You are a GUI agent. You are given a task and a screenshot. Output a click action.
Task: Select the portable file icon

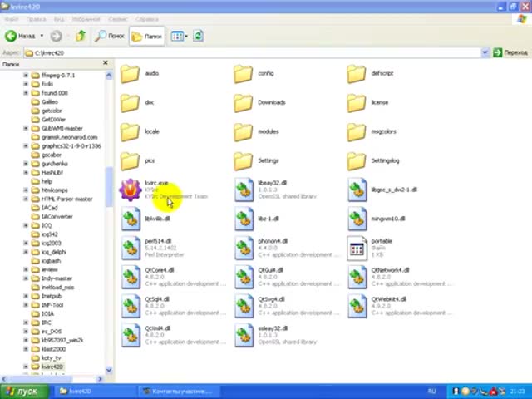click(357, 248)
